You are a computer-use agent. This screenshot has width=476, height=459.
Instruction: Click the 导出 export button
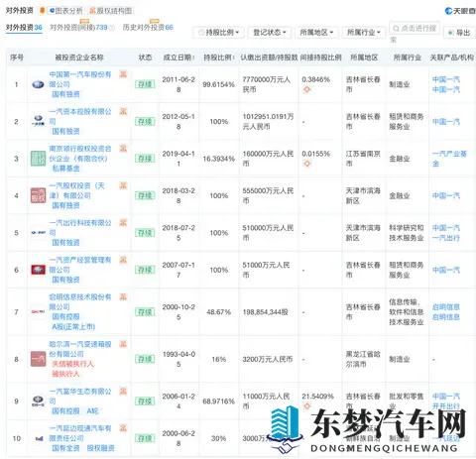459,33
